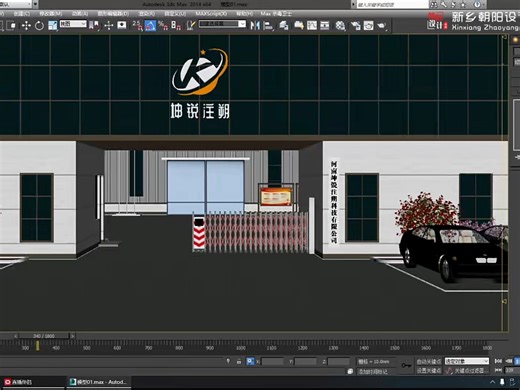This screenshot has width=520, height=390.
Task: Open the Render Setup icon
Action: pos(356,26)
